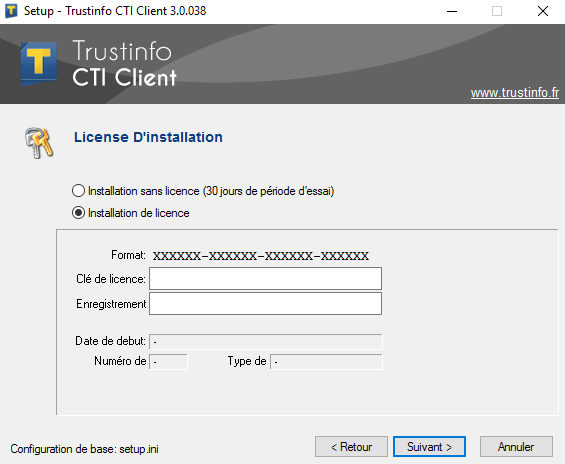Close the Setup window
Viewport: 565px width, 464px height.
click(x=543, y=11)
